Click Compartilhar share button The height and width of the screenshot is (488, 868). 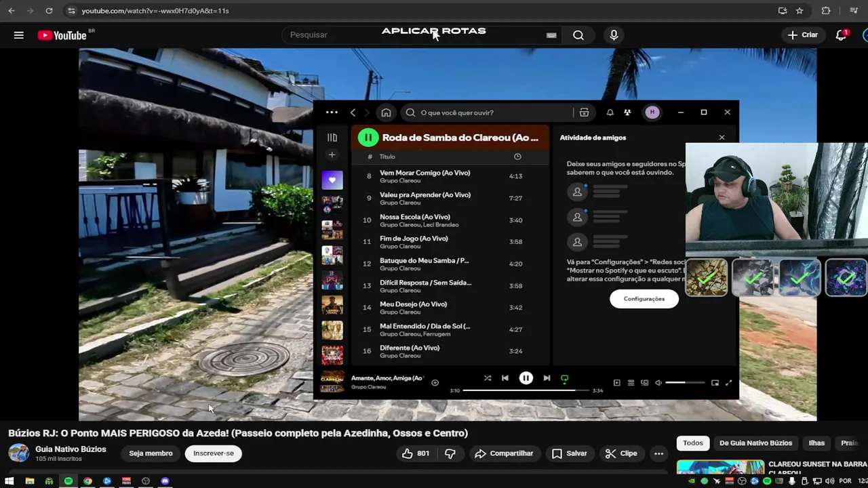click(504, 453)
